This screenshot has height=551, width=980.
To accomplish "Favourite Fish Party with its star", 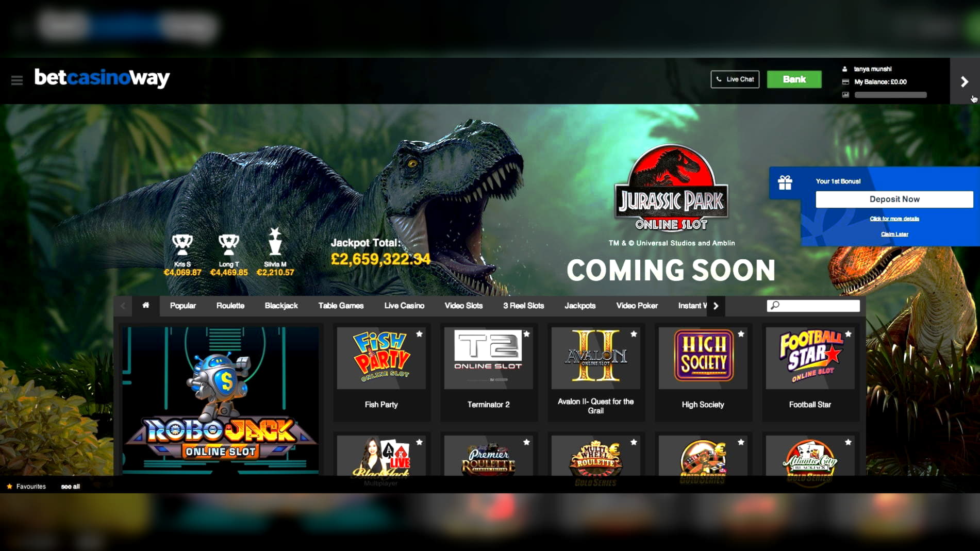I will pyautogui.click(x=420, y=334).
